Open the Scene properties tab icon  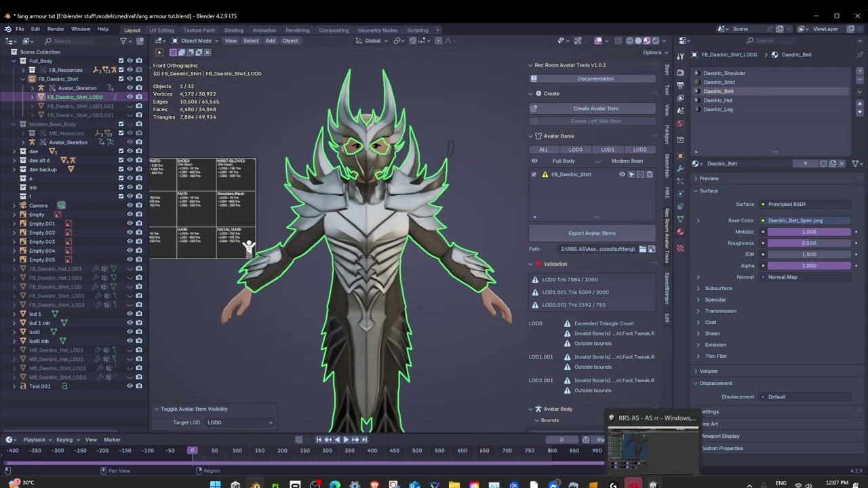(680, 110)
